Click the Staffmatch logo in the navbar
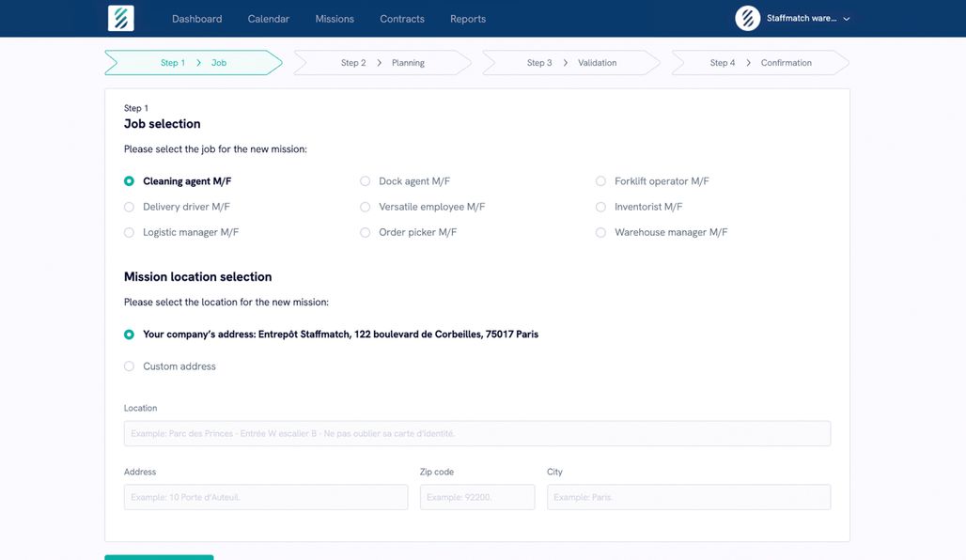The image size is (966, 560). 120,18
